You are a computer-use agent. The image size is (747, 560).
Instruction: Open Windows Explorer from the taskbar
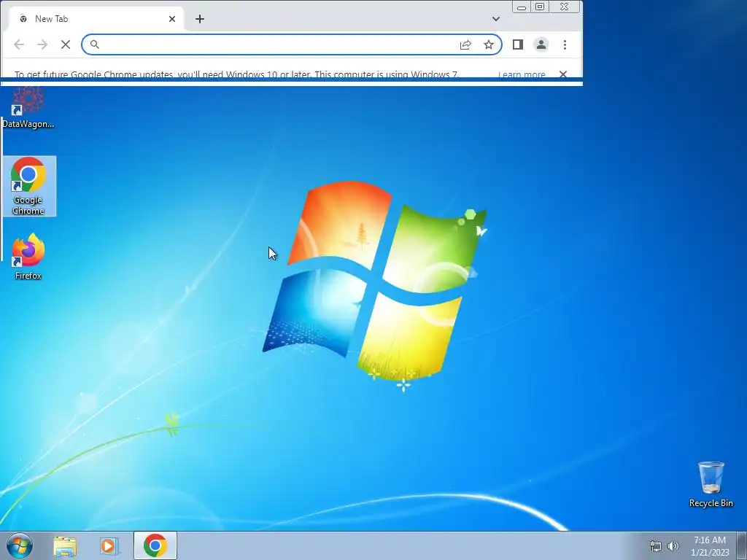(65, 545)
